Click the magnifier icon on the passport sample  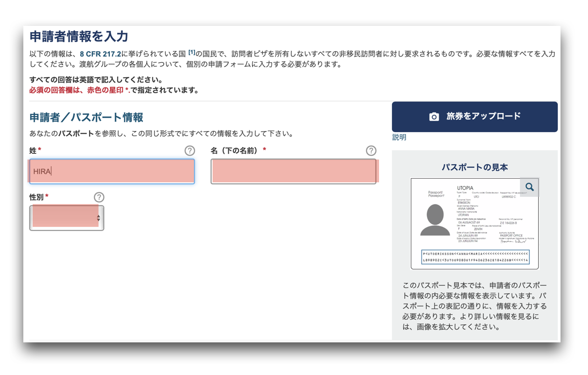[529, 187]
